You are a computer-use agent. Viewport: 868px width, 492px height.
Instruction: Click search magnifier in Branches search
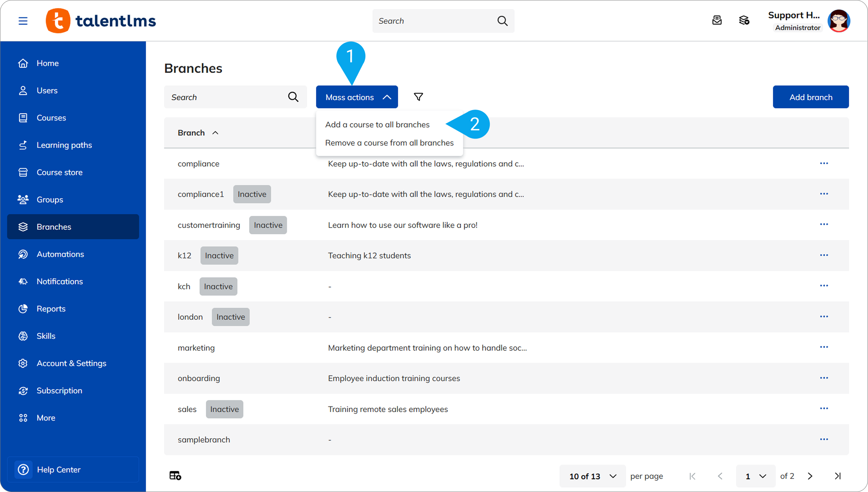[x=293, y=97]
